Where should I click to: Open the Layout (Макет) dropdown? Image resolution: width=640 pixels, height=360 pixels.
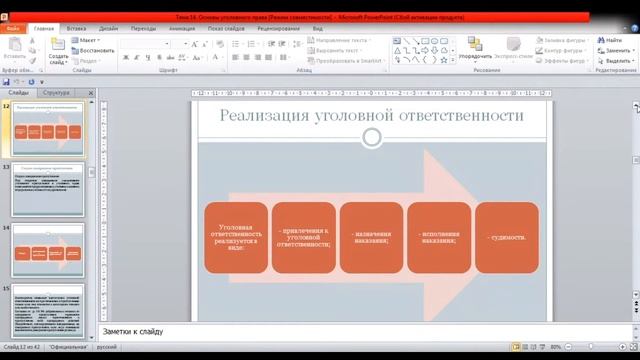coord(86,40)
